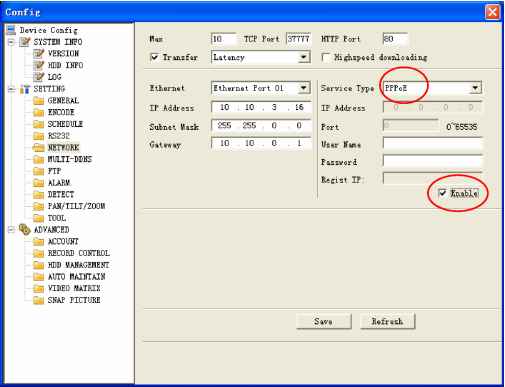The width and height of the screenshot is (505, 387).
Task: Click the Device Config computer icon
Action: coord(11,30)
